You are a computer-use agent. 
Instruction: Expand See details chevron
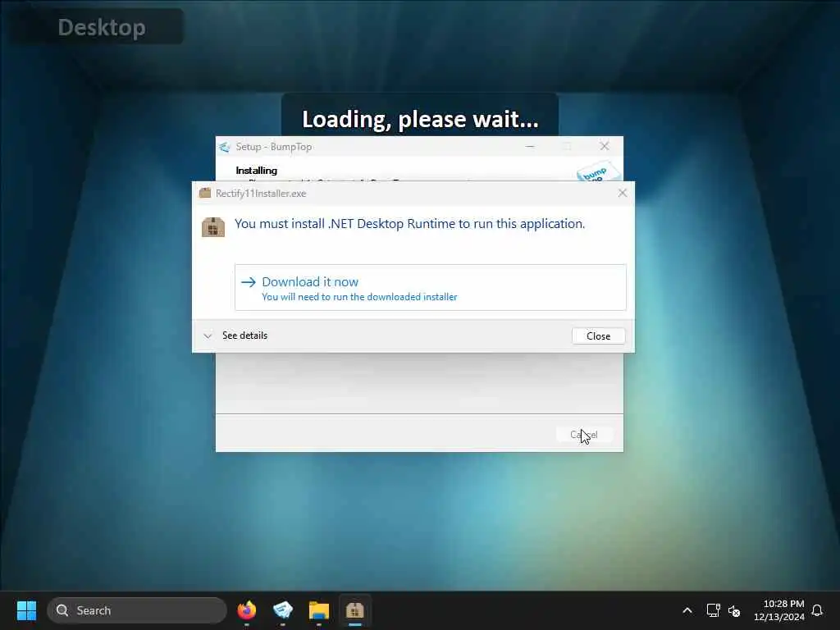pos(208,336)
